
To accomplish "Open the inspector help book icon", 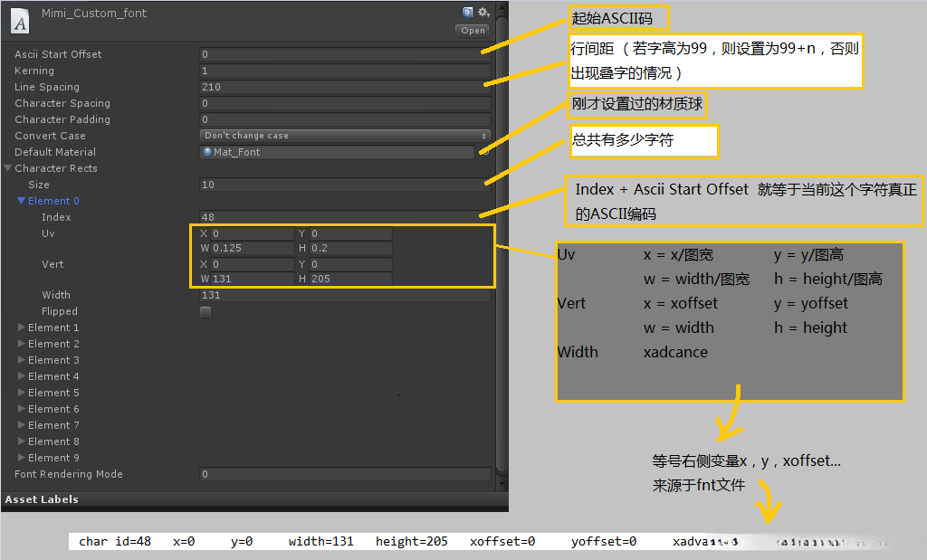I will coord(467,13).
